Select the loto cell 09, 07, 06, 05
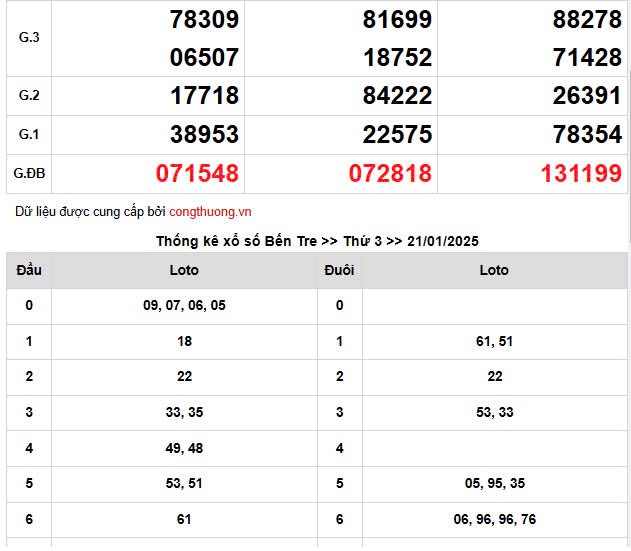Image resolution: width=631 pixels, height=551 pixels. pyautogui.click(x=184, y=305)
